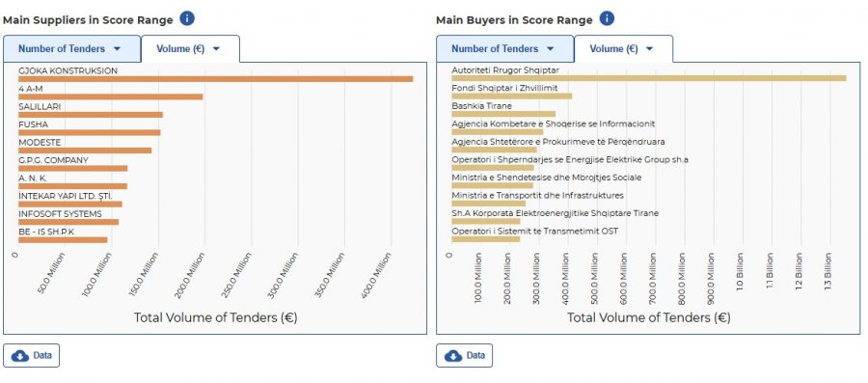Screen dimensions: 868x383
Task: Select suppliers Volume (€) tab
Action: pyautogui.click(x=190, y=48)
